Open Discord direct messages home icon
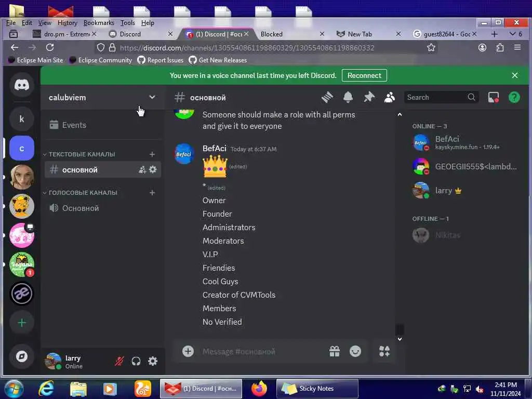This screenshot has height=399, width=532. coord(22,85)
